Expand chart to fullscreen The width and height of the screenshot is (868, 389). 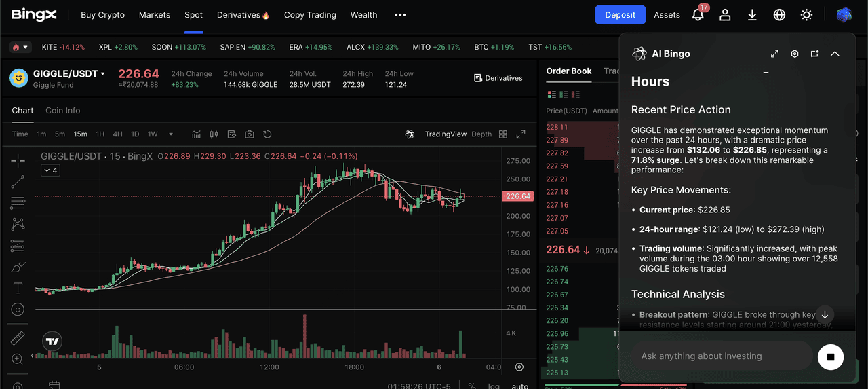pyautogui.click(x=521, y=134)
